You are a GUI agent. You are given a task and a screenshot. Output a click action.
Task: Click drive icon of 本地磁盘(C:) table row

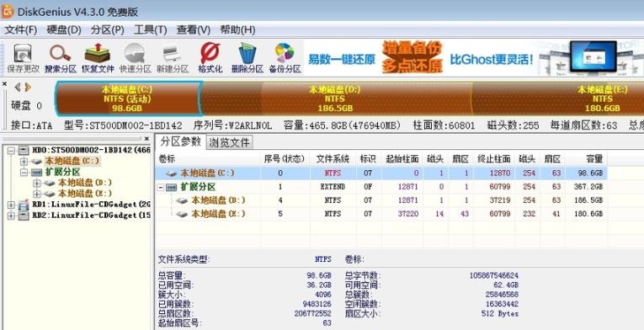pyautogui.click(x=172, y=173)
